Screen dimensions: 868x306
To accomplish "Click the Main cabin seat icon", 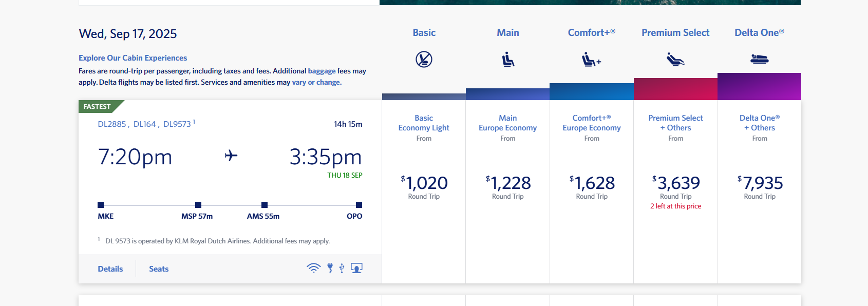I will pos(508,60).
